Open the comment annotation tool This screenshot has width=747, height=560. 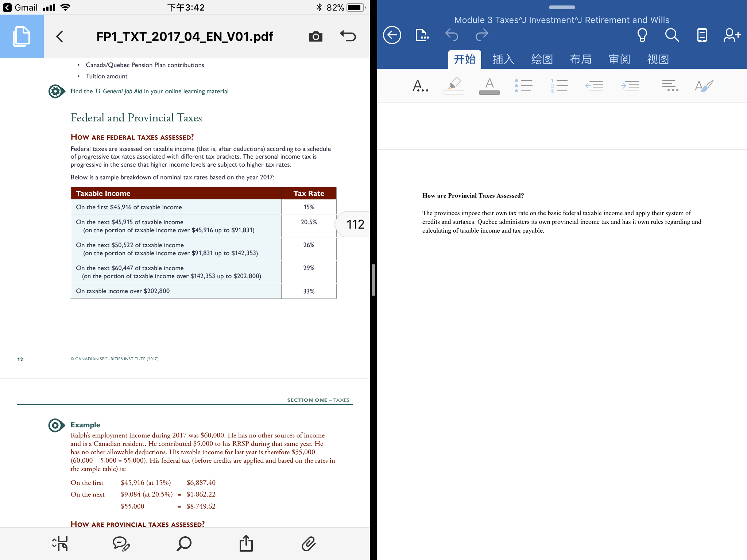[x=121, y=544]
